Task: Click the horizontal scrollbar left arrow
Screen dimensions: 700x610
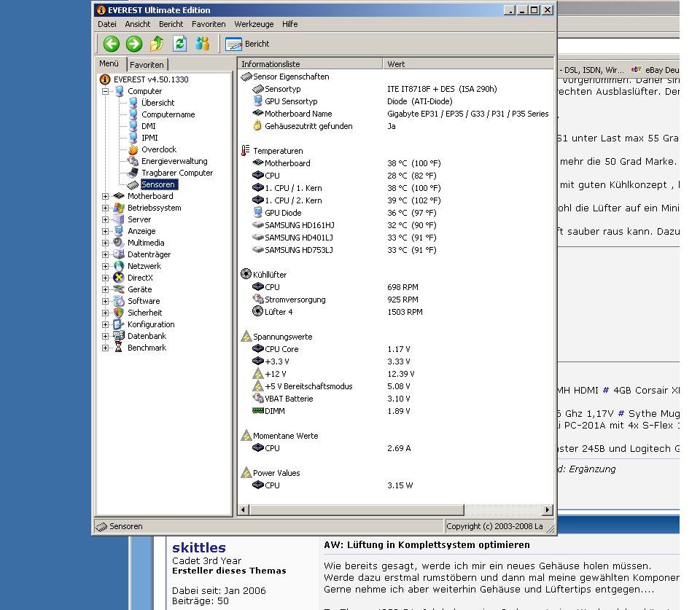Action: pyautogui.click(x=244, y=509)
